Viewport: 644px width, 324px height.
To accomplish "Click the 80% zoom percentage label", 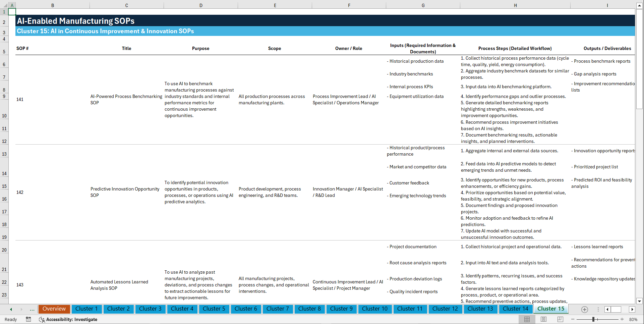I will [x=633, y=319].
